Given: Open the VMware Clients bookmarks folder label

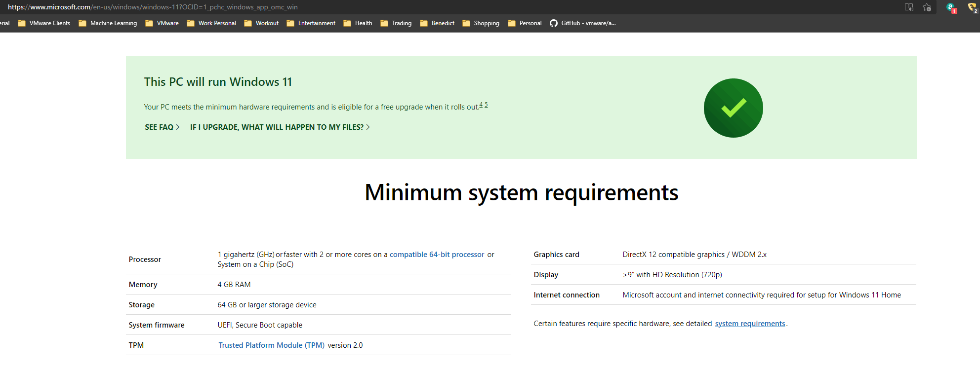Looking at the screenshot, I should pos(50,23).
